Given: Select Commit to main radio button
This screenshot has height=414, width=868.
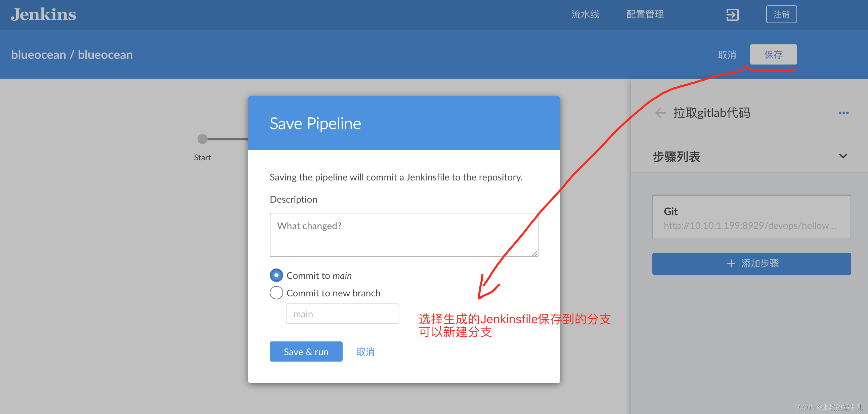Looking at the screenshot, I should pyautogui.click(x=276, y=275).
